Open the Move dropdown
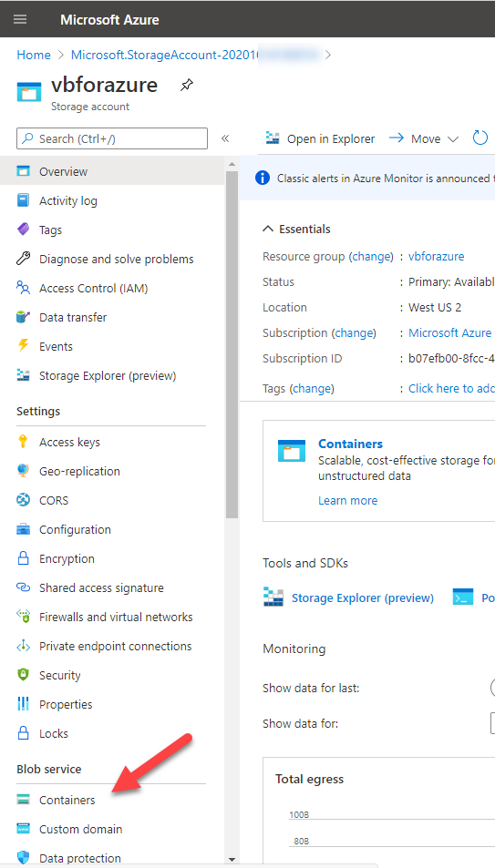 pyautogui.click(x=424, y=138)
